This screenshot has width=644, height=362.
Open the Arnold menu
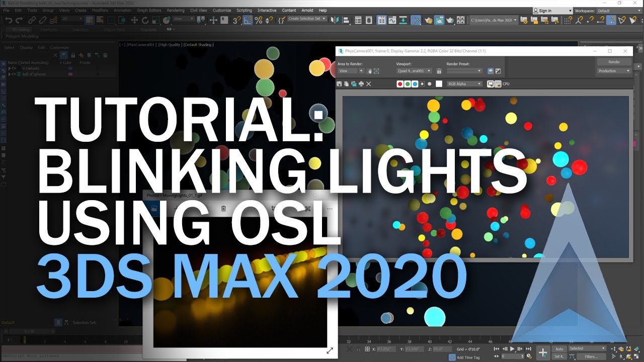(307, 10)
